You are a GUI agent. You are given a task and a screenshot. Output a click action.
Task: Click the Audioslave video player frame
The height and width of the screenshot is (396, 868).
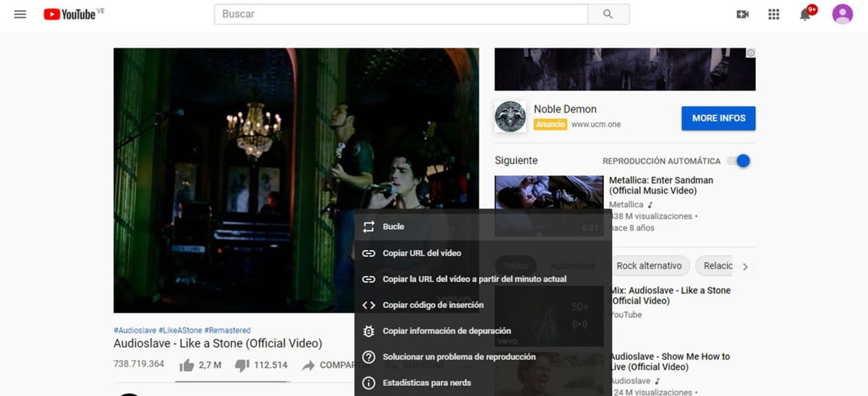(296, 180)
